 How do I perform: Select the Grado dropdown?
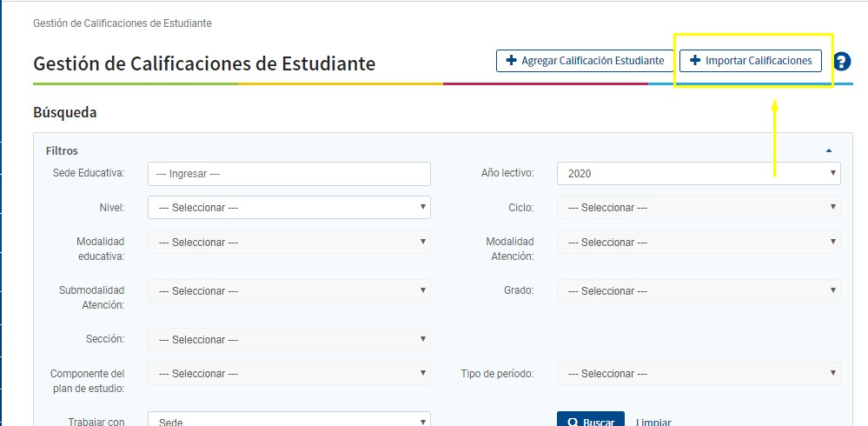pyautogui.click(x=698, y=291)
